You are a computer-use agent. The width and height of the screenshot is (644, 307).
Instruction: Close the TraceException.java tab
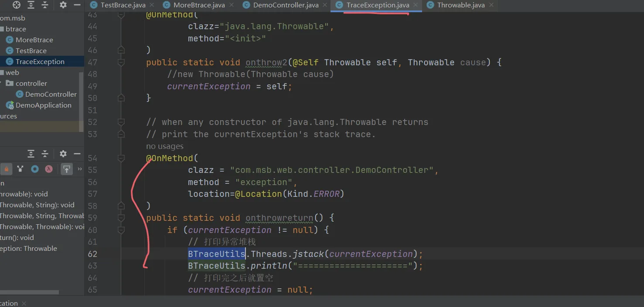(x=416, y=5)
